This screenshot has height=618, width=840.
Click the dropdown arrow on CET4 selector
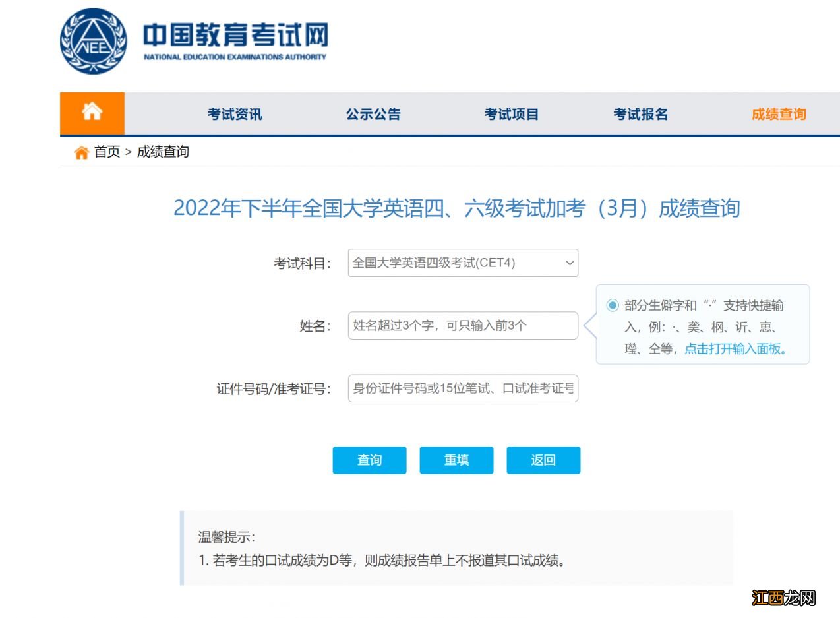click(569, 263)
